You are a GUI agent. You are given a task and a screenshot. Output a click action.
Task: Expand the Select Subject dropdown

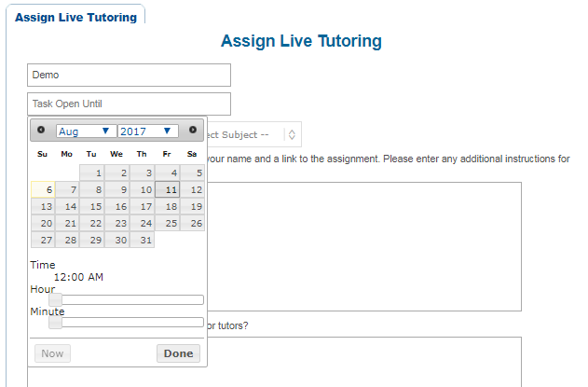click(x=292, y=135)
